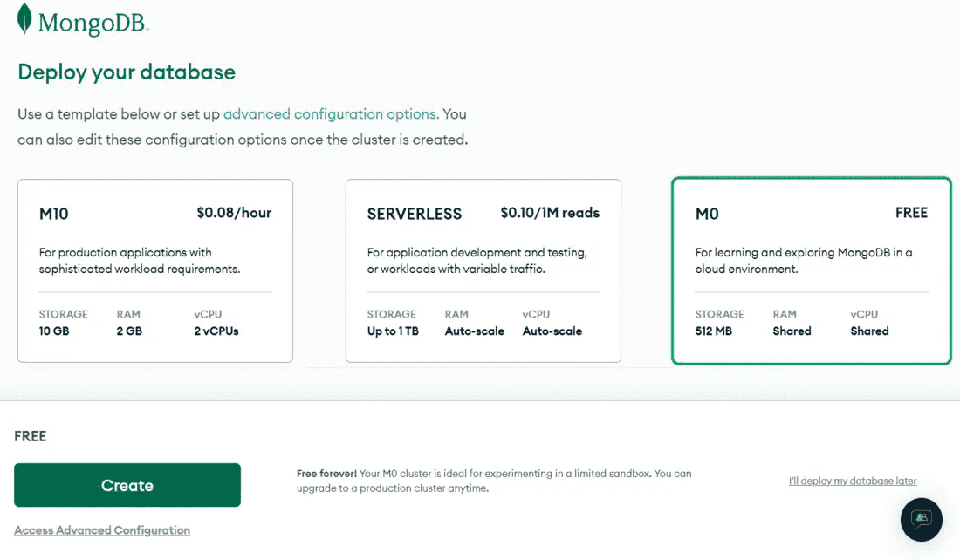Image resolution: width=960 pixels, height=560 pixels.
Task: Click the MongoDB wordmark text
Action: 93,24
